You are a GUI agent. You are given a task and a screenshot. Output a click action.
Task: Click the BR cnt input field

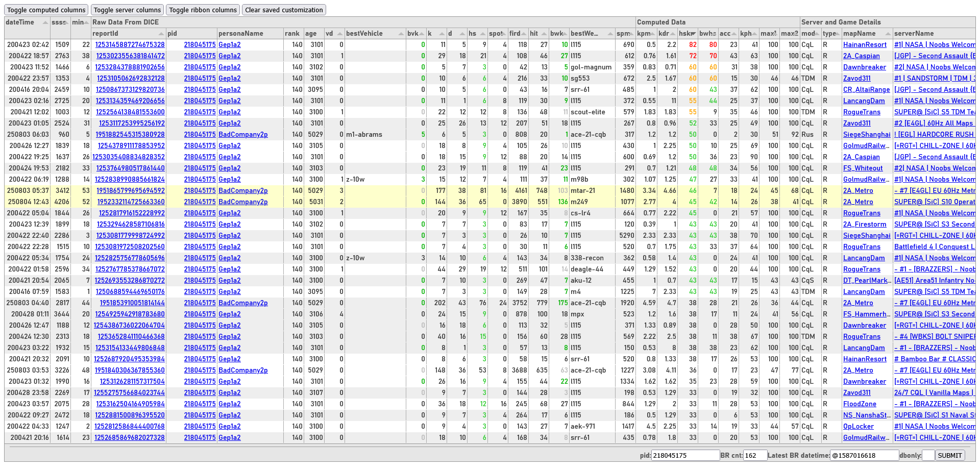(755, 456)
